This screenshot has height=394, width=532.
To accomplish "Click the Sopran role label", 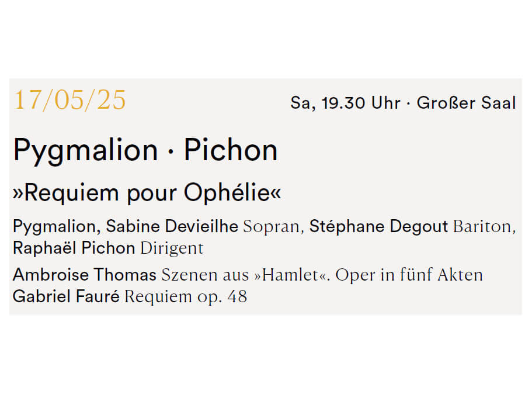I will tap(271, 227).
